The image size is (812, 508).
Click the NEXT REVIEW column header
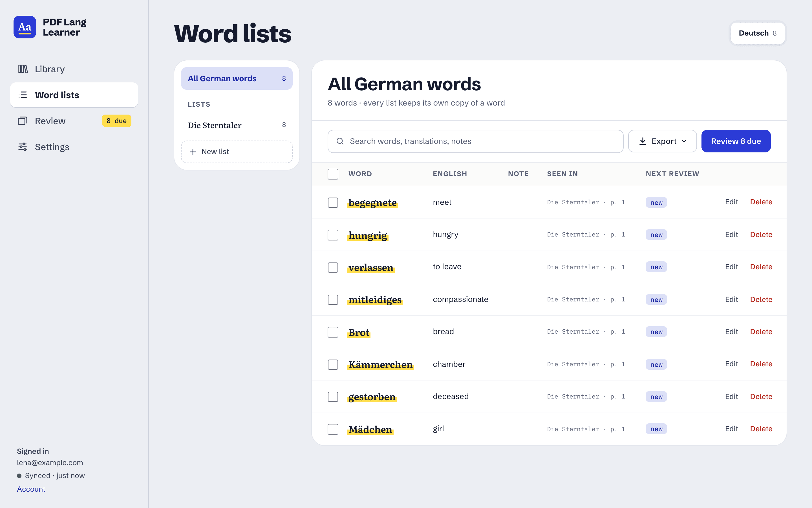(x=672, y=174)
